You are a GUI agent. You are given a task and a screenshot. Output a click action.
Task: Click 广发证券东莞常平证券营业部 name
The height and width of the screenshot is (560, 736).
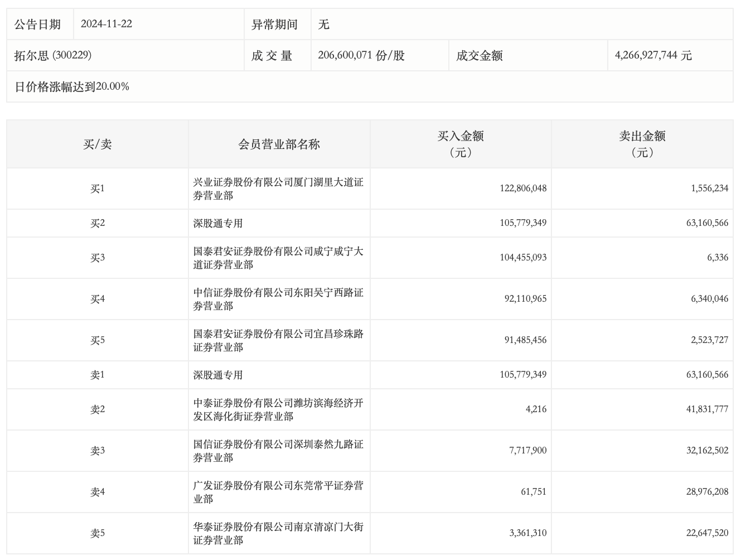[x=278, y=492]
